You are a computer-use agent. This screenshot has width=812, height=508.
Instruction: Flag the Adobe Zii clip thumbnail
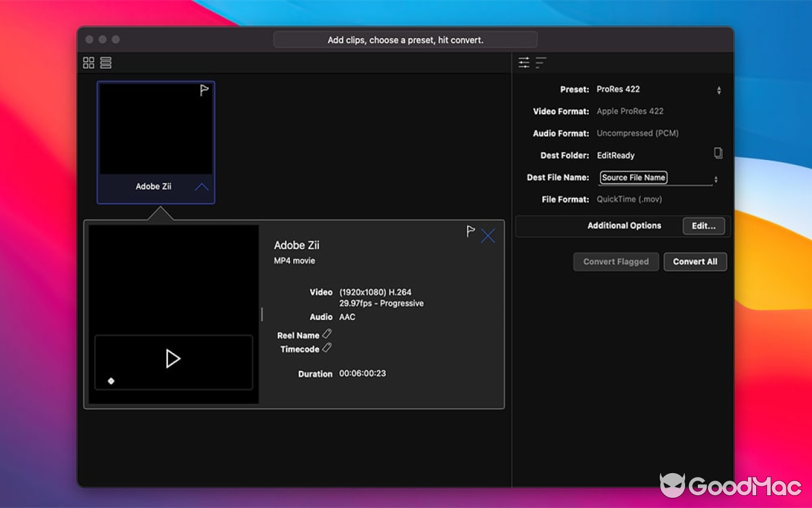[204, 90]
